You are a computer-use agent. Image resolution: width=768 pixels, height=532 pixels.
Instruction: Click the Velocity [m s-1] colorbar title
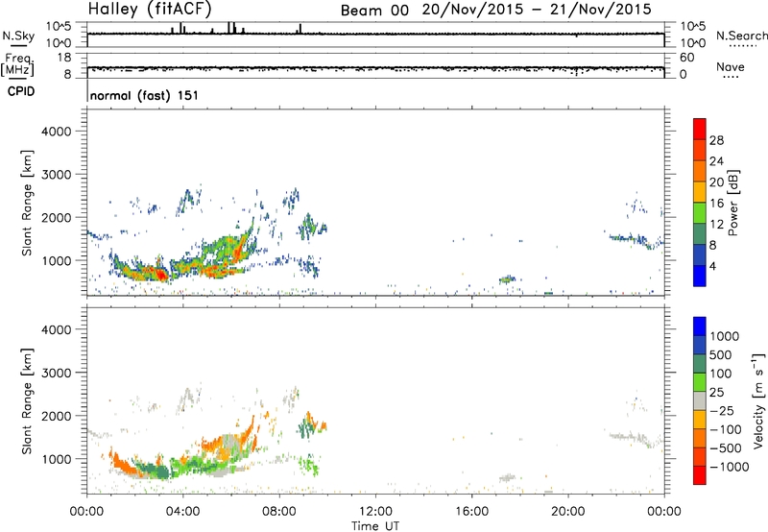pyautogui.click(x=758, y=400)
